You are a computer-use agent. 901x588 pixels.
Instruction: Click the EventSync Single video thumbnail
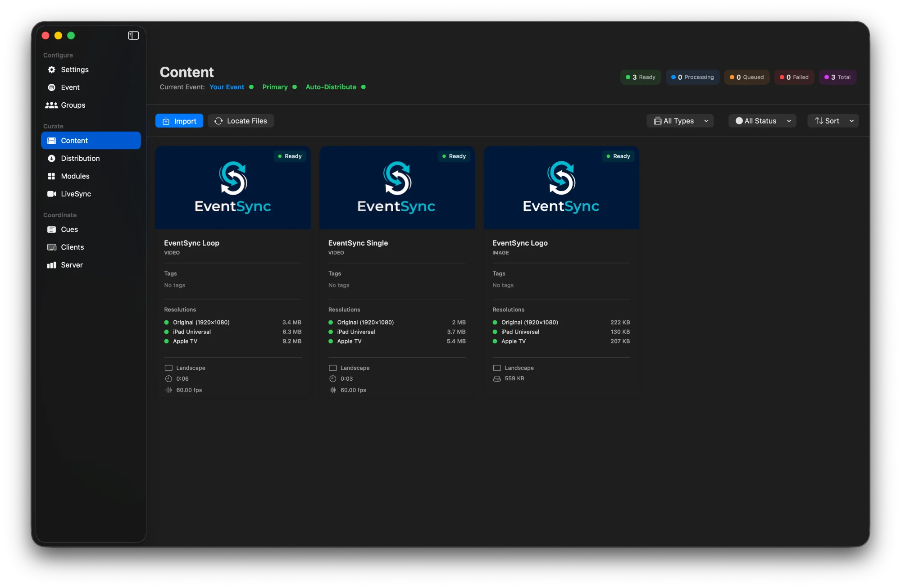[x=397, y=188]
